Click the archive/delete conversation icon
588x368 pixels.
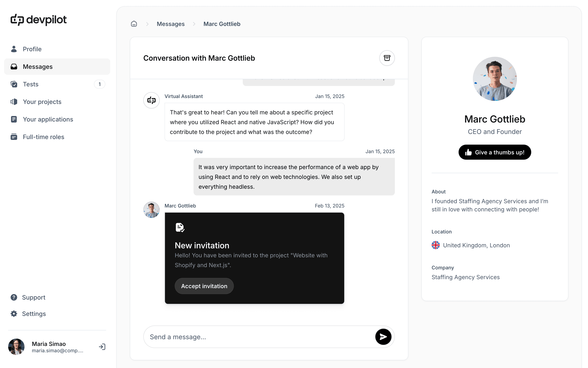386,58
